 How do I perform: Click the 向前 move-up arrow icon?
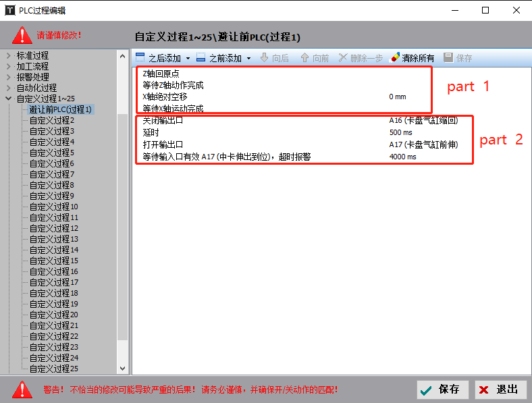pos(304,58)
